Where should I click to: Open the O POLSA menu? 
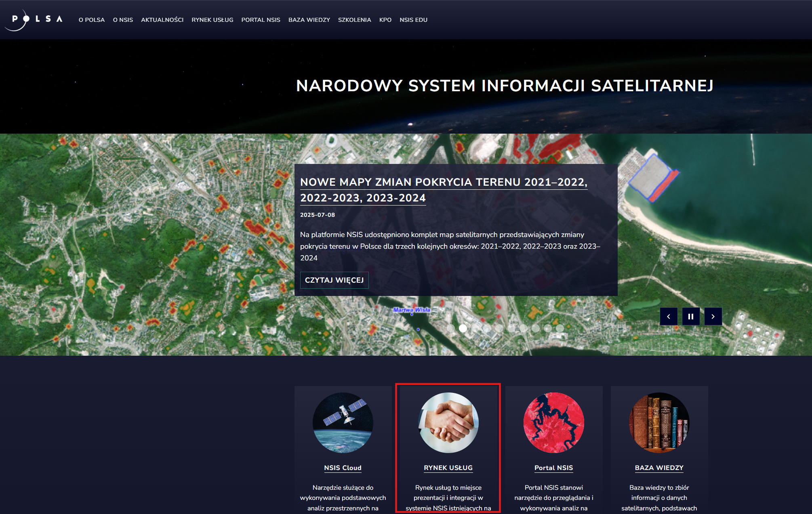[x=92, y=20]
